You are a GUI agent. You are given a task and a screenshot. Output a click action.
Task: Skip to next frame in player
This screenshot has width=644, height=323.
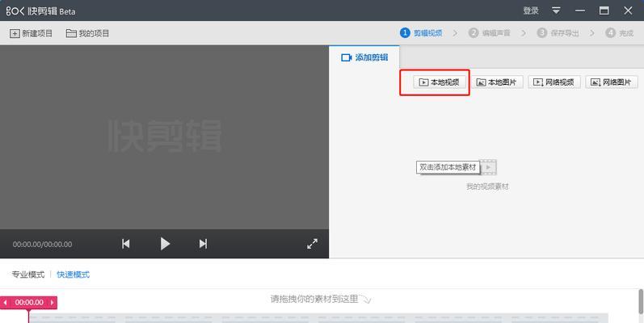[x=203, y=244]
